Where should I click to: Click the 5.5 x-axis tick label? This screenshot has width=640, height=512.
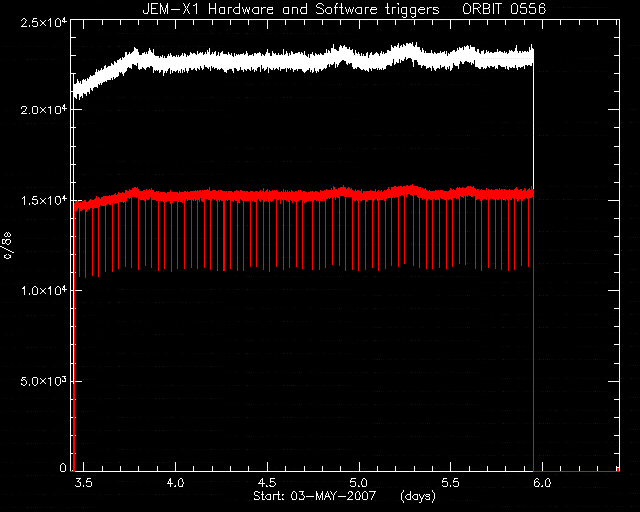[x=451, y=483]
